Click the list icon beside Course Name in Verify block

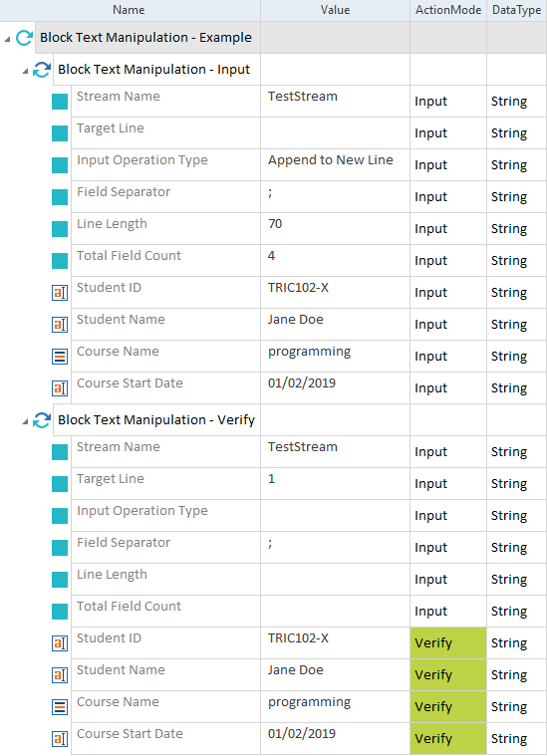(60, 707)
